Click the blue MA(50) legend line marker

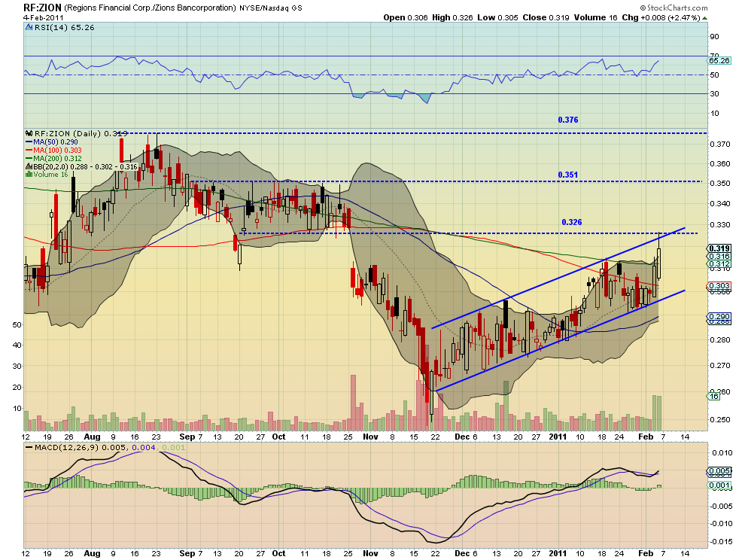[29, 142]
